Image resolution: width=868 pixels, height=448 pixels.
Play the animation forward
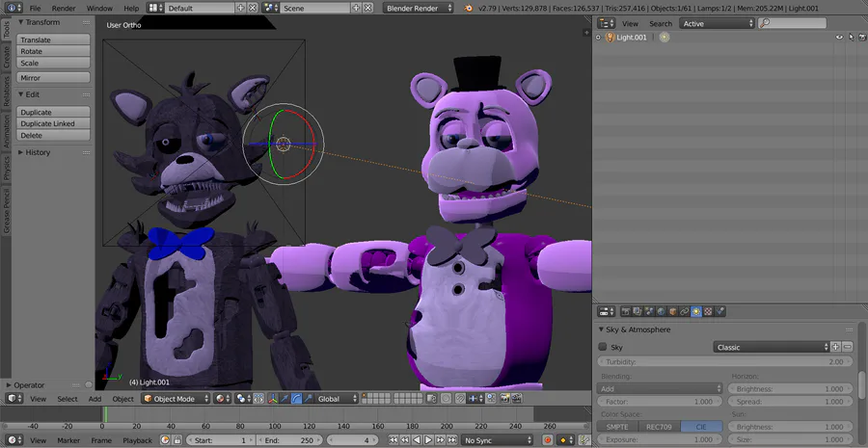pos(428,440)
